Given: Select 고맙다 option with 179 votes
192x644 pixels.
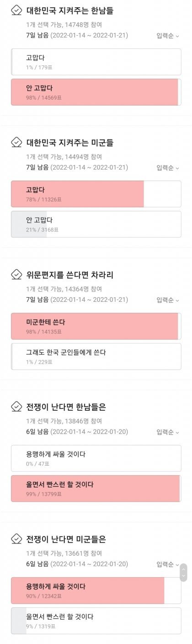Looking at the screenshot, I should point(96,62).
